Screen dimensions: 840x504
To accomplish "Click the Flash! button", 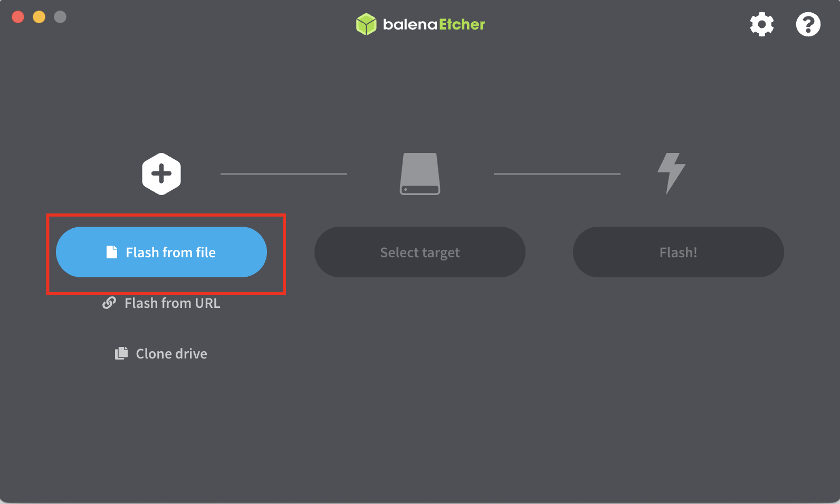I will [x=679, y=252].
